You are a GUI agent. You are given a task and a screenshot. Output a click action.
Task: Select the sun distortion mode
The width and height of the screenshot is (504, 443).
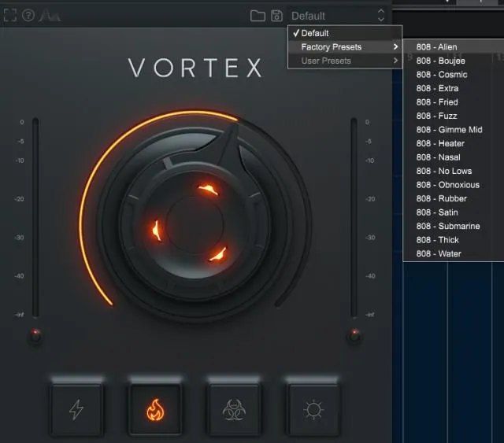click(313, 409)
